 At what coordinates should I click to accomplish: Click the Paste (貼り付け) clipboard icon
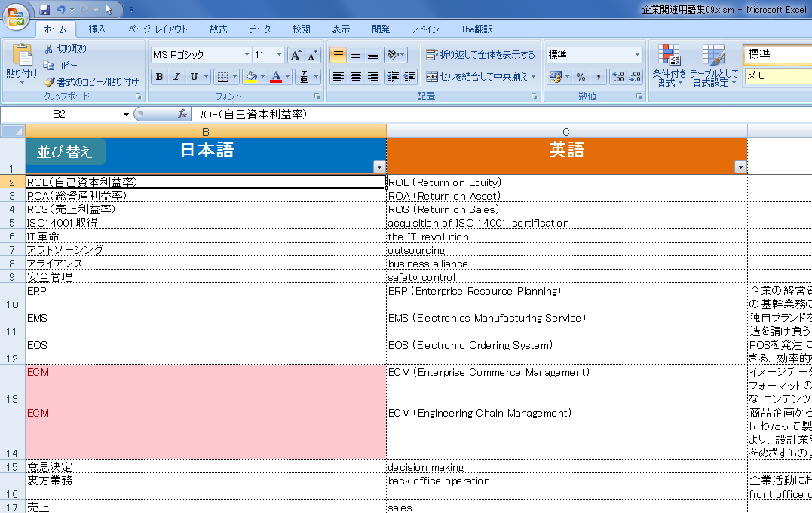[x=21, y=56]
